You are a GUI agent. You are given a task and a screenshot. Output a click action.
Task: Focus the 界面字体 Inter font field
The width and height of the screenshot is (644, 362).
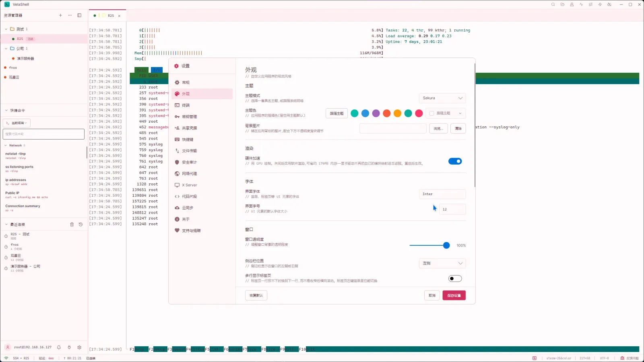(442, 194)
